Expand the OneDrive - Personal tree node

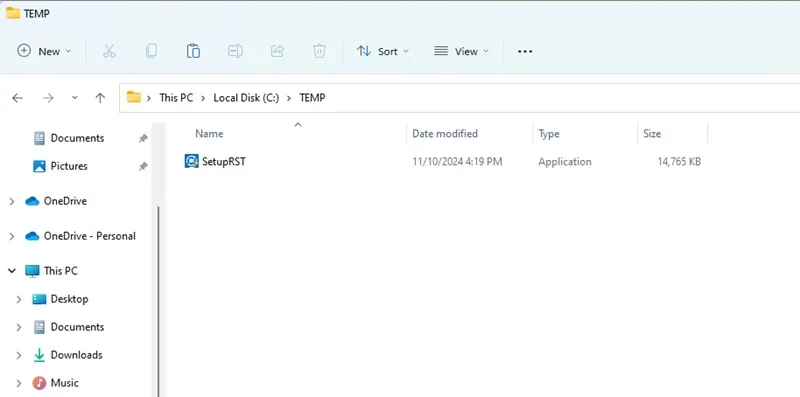(x=12, y=236)
